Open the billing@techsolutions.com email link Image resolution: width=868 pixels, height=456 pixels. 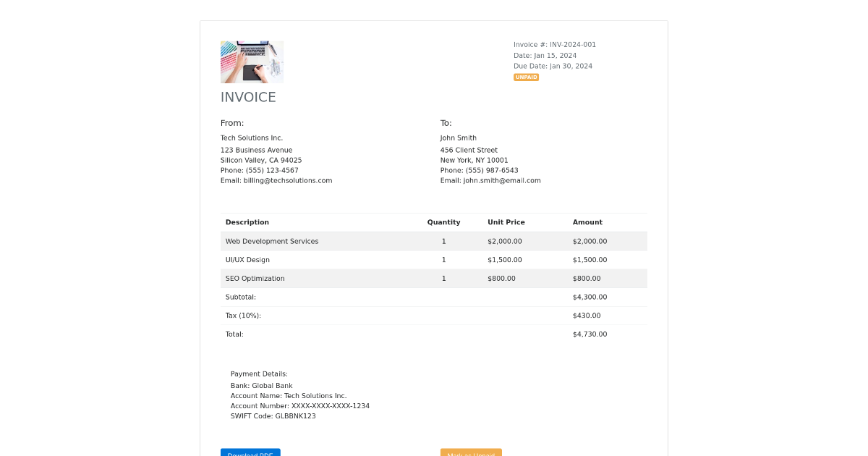(287, 180)
